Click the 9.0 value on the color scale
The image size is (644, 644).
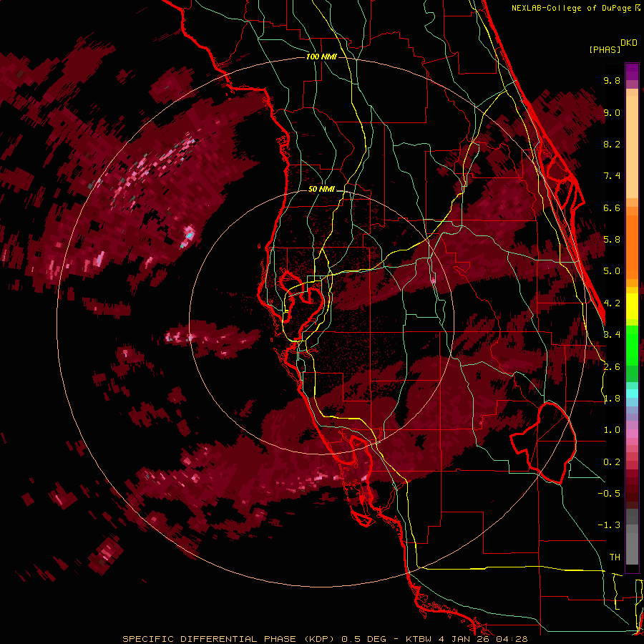612,112
